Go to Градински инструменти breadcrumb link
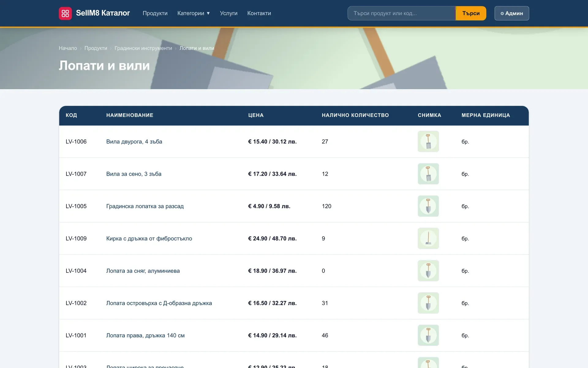 pyautogui.click(x=143, y=48)
